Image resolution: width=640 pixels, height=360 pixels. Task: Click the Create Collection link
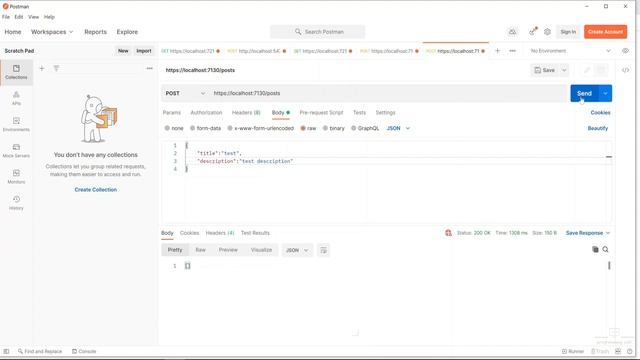96,189
